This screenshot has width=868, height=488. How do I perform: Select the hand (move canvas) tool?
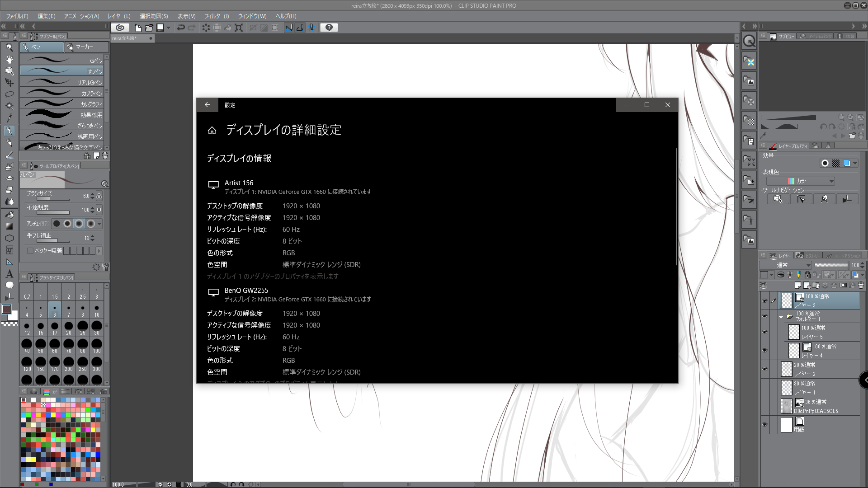pyautogui.click(x=9, y=59)
